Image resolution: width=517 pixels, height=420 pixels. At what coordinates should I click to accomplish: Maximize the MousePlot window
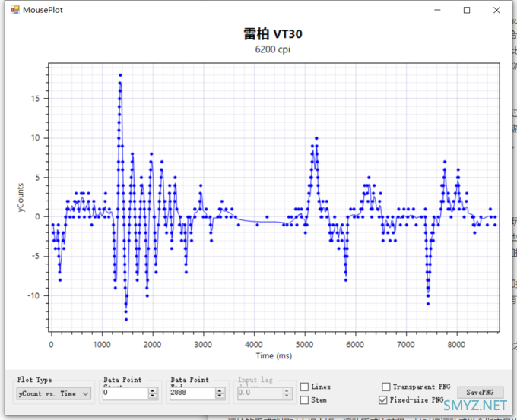[x=467, y=10]
